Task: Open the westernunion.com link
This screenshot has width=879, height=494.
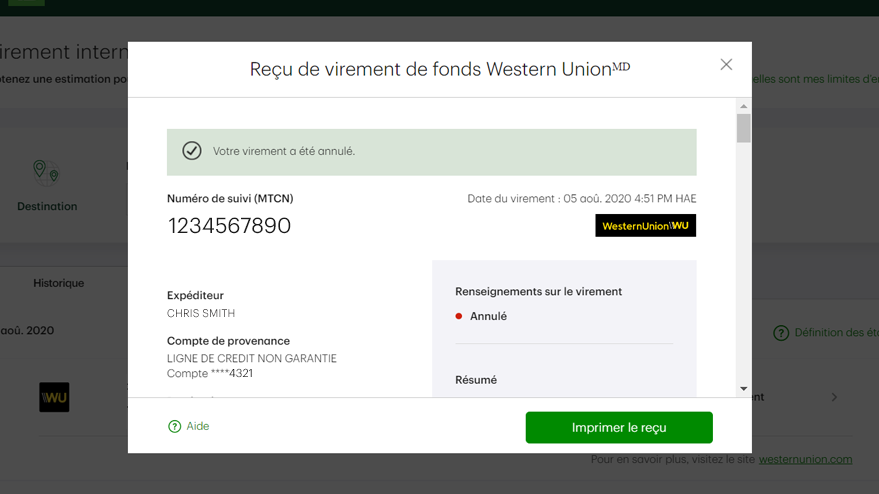Action: [805, 459]
